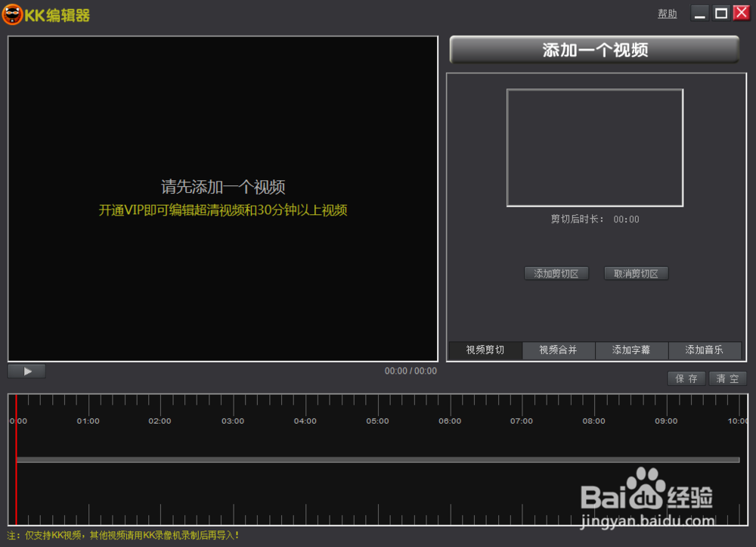Click the 05:00 mark on timeline ruler
This screenshot has width=756, height=547.
point(377,421)
